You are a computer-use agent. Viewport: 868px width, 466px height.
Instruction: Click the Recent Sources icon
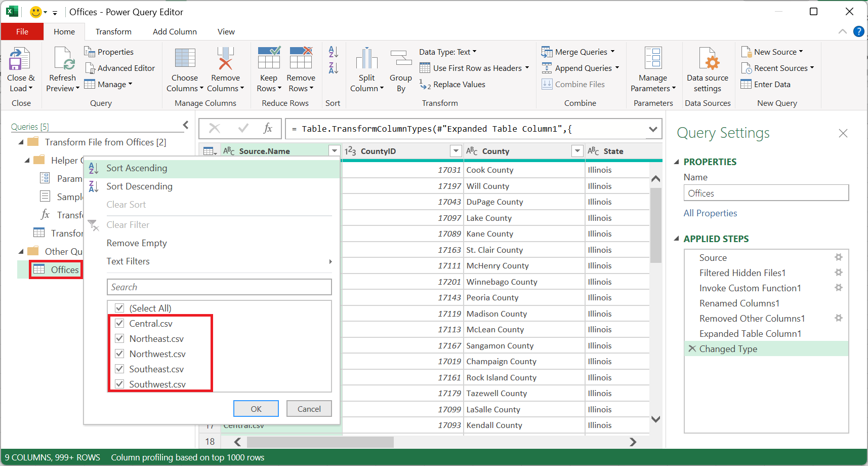pos(747,68)
